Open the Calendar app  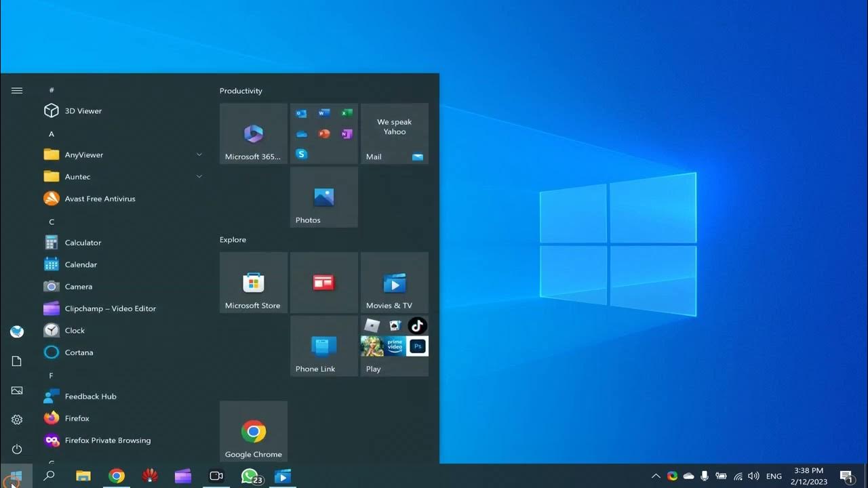point(122,264)
